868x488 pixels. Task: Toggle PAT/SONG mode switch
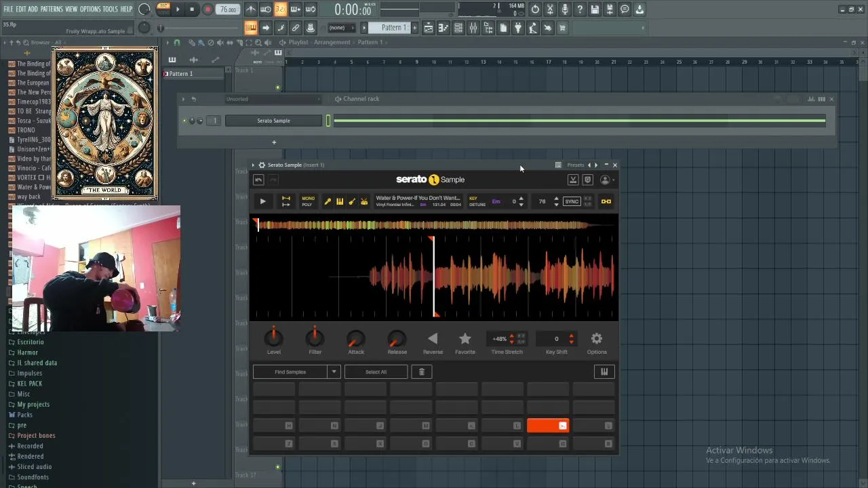(x=163, y=9)
